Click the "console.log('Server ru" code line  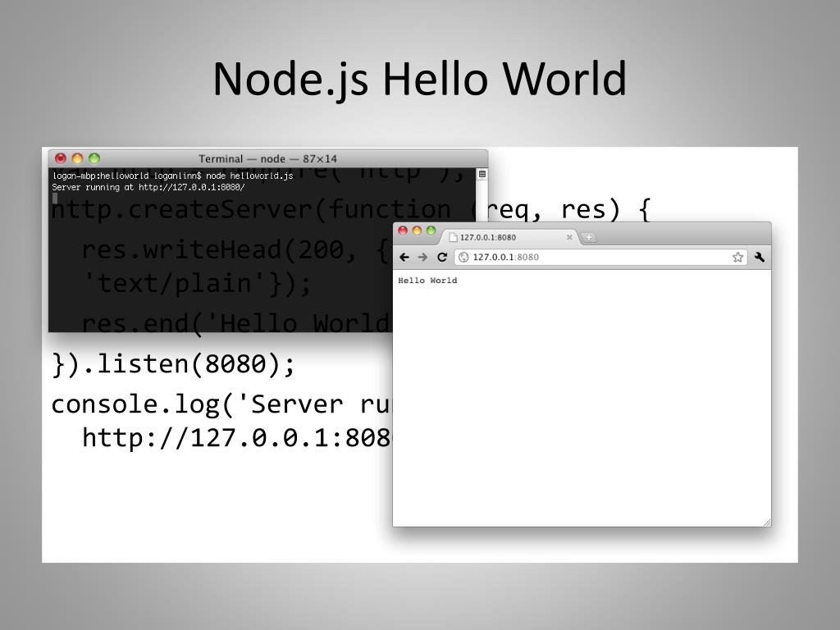pyautogui.click(x=221, y=404)
